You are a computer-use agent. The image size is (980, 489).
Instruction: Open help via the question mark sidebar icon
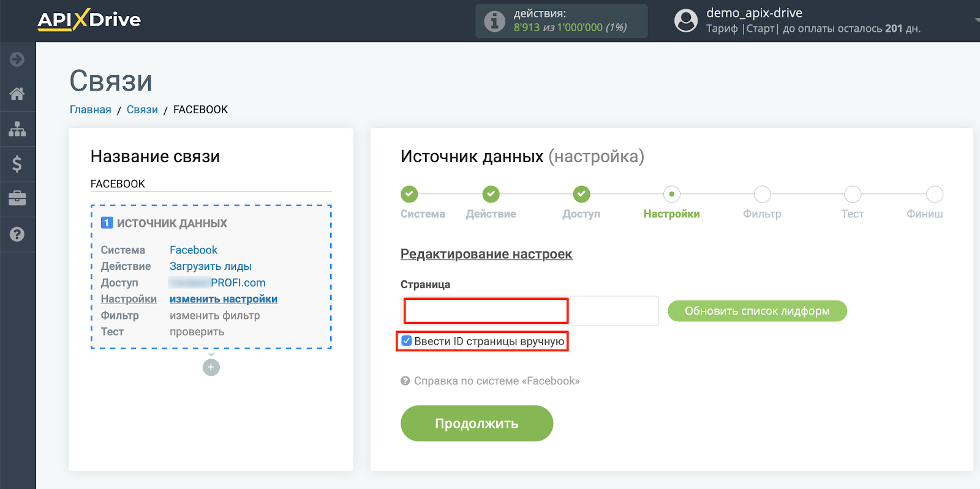pos(17,234)
